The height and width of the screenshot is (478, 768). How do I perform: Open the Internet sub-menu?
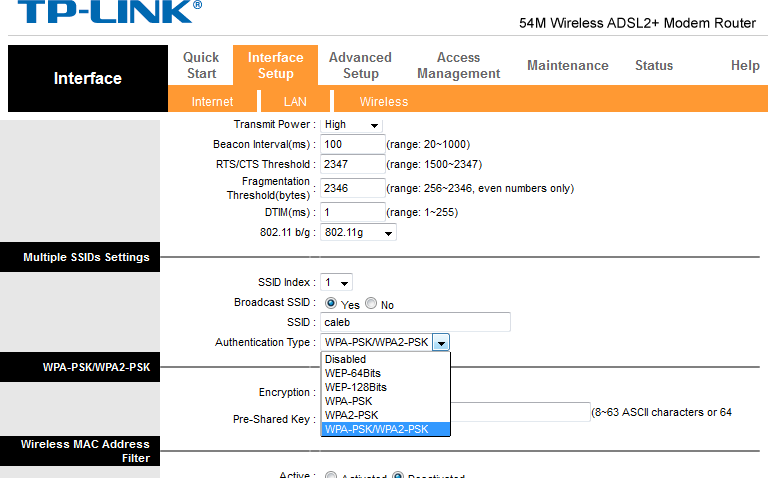pos(212,101)
